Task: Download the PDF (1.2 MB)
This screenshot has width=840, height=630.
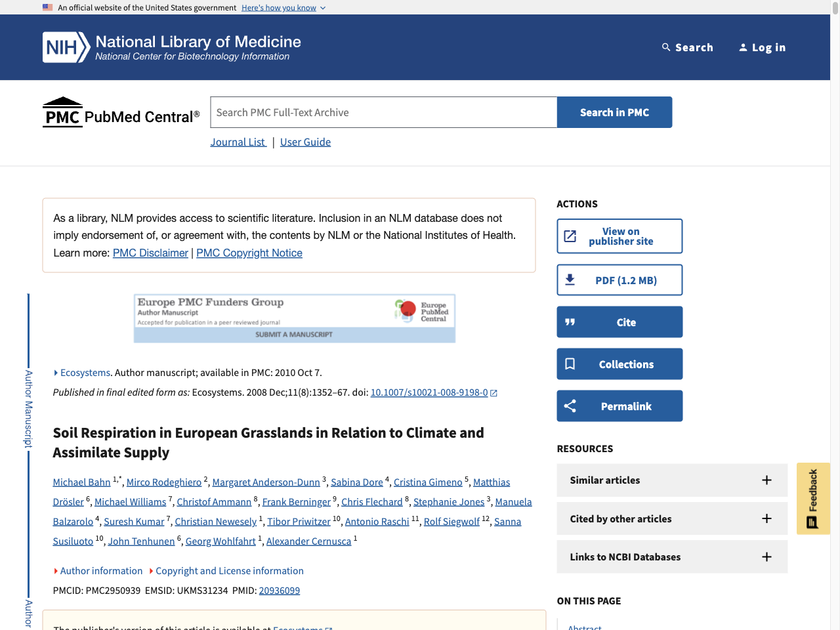Action: coord(619,280)
